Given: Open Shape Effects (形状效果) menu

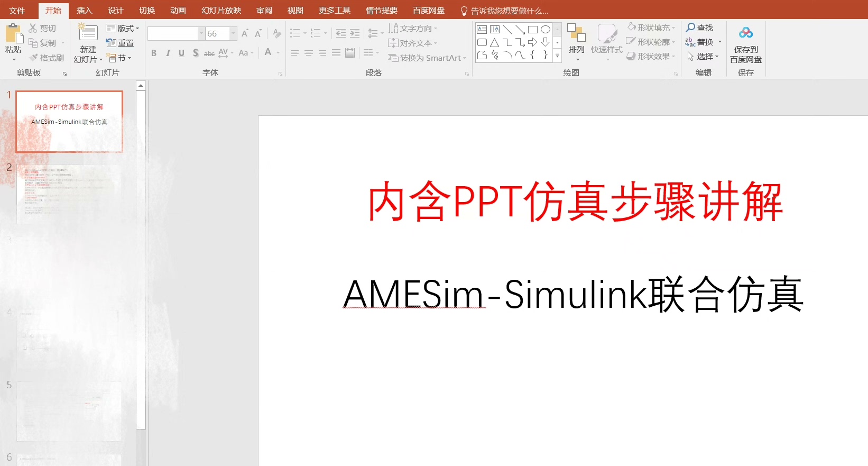Looking at the screenshot, I should pyautogui.click(x=651, y=56).
